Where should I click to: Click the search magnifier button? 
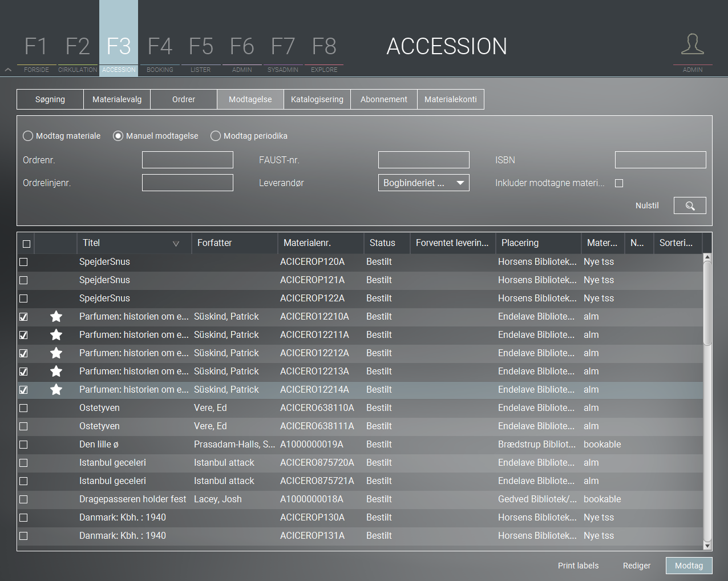point(690,205)
